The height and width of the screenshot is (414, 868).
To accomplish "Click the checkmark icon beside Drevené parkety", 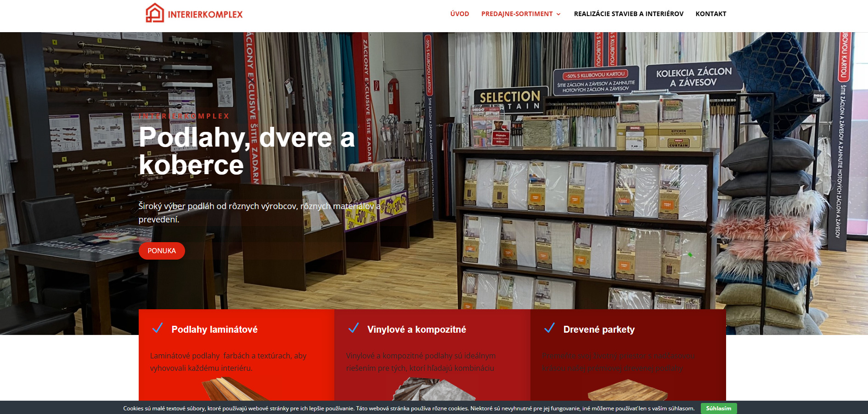I will (x=549, y=328).
